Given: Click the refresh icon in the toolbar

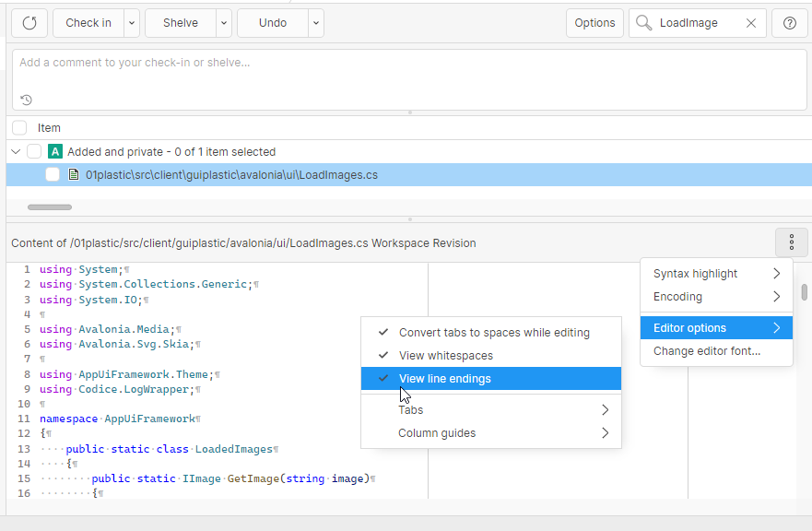Looking at the screenshot, I should (29, 22).
